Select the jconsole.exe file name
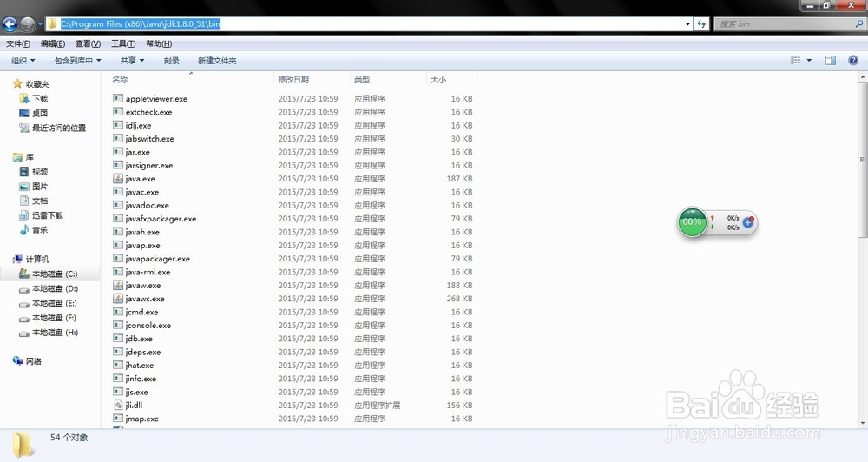Image resolution: width=868 pixels, height=462 pixels. (x=148, y=325)
